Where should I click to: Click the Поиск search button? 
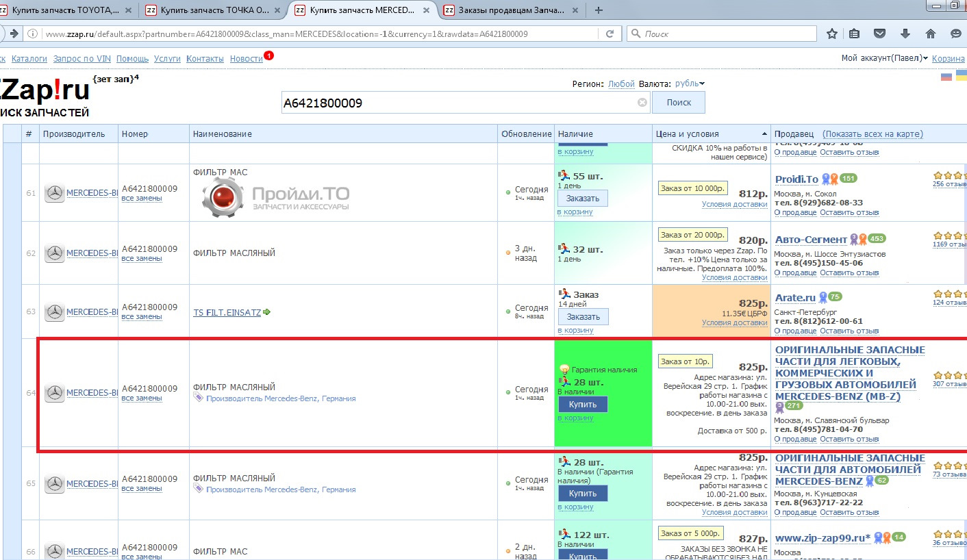(x=678, y=103)
